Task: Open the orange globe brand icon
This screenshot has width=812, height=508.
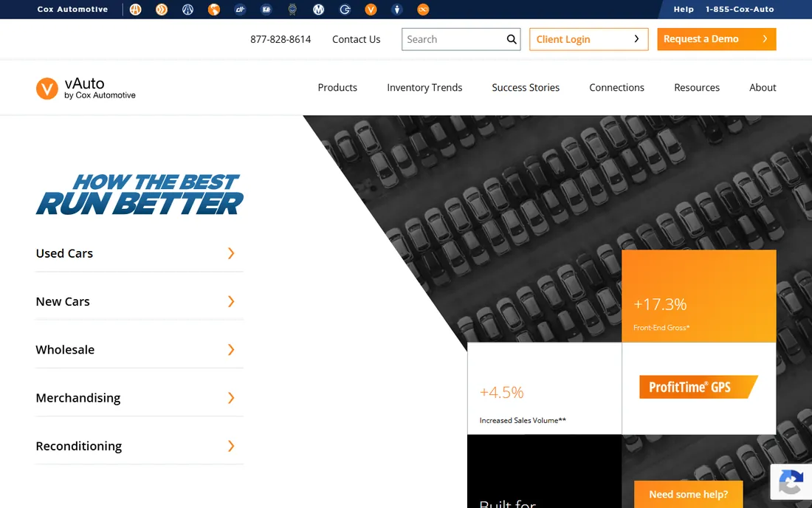Action: 214,10
